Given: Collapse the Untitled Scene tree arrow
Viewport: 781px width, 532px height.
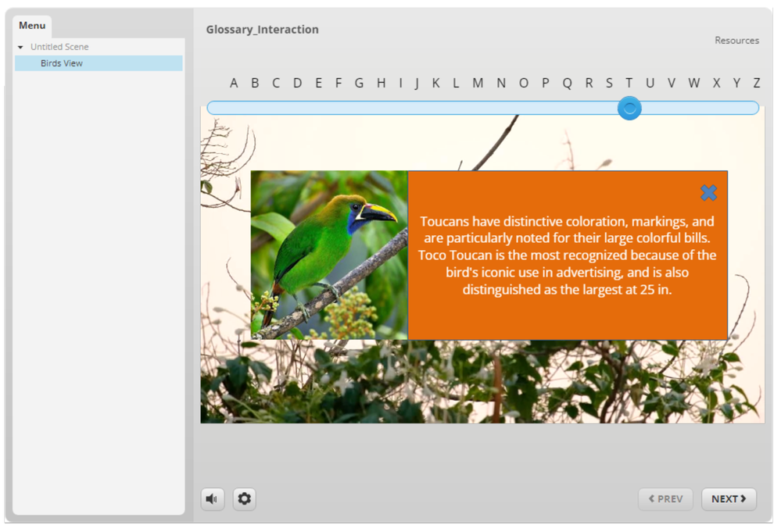Looking at the screenshot, I should coord(20,48).
